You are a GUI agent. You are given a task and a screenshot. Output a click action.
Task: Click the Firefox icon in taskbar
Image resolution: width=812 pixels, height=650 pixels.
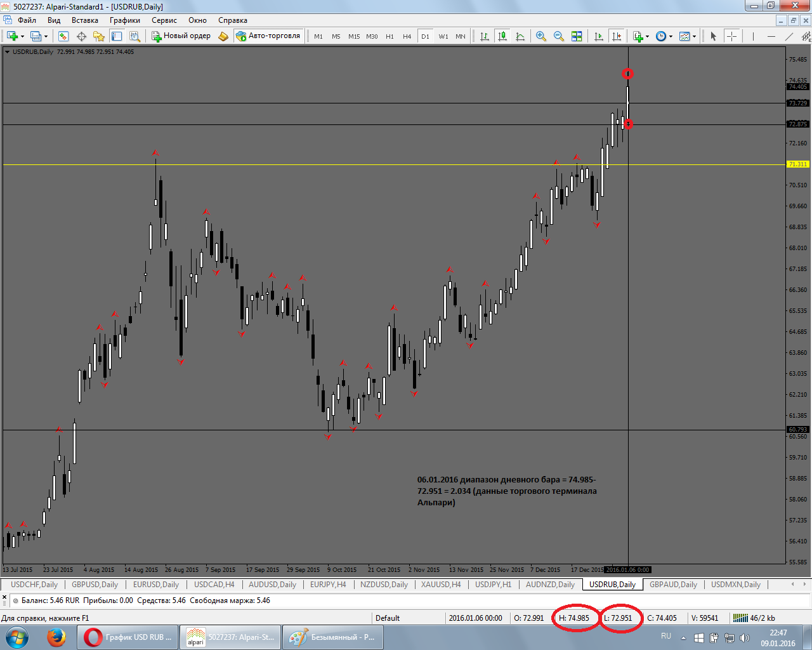pyautogui.click(x=56, y=637)
